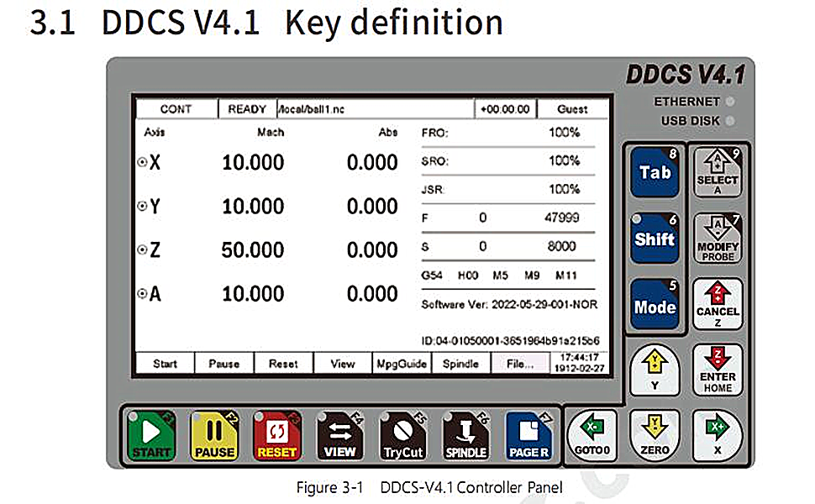Viewport: 815px width, 504px height.
Task: Select the Y axis radio indicator
Action: tap(142, 207)
